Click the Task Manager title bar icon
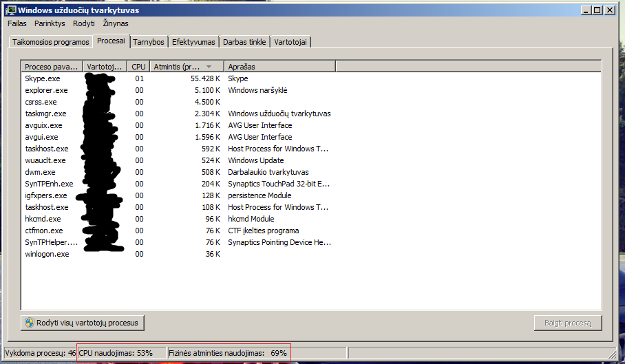This screenshot has height=364, width=625. pos(10,10)
